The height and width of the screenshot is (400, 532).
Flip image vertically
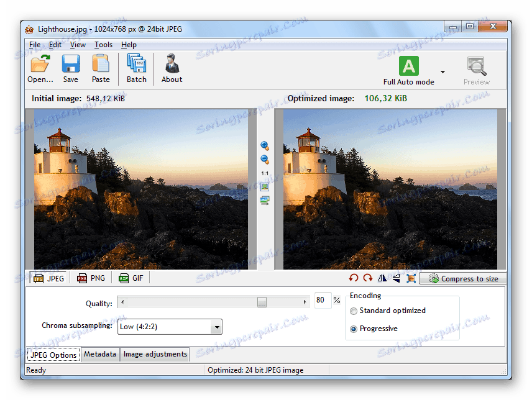tap(397, 278)
